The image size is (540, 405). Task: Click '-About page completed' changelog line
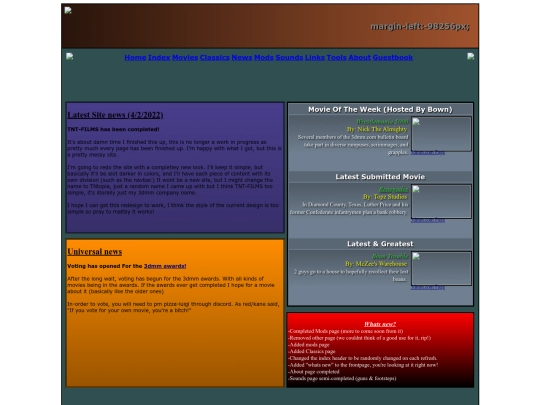click(x=314, y=372)
